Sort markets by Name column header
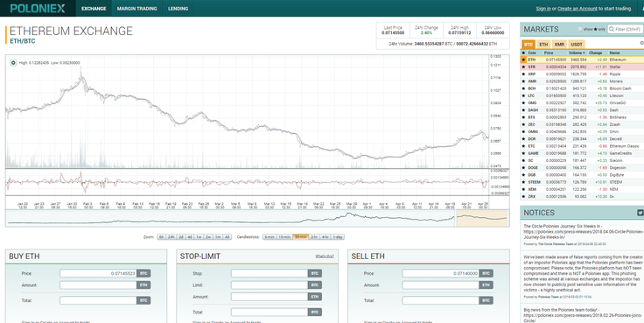Screen dimensions: 644x323 [x=614, y=53]
